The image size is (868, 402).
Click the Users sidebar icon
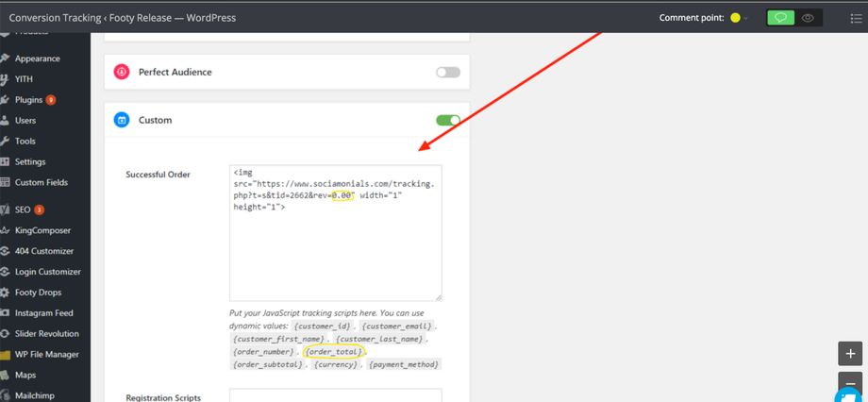coord(5,120)
